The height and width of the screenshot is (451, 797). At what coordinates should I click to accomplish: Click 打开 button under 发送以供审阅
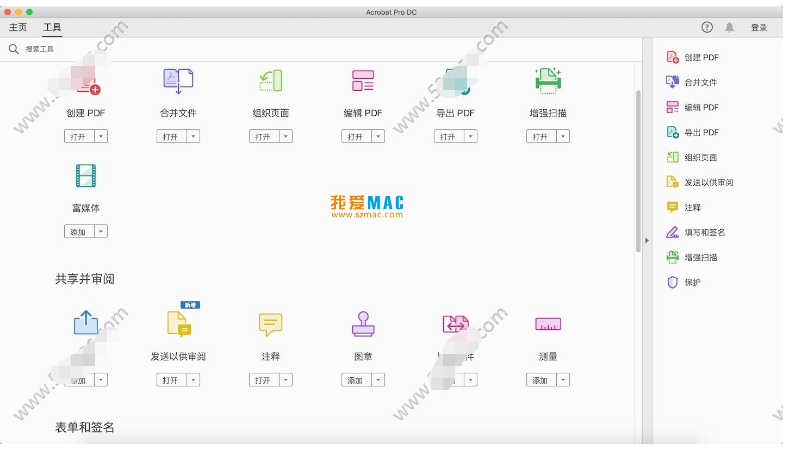(x=171, y=380)
